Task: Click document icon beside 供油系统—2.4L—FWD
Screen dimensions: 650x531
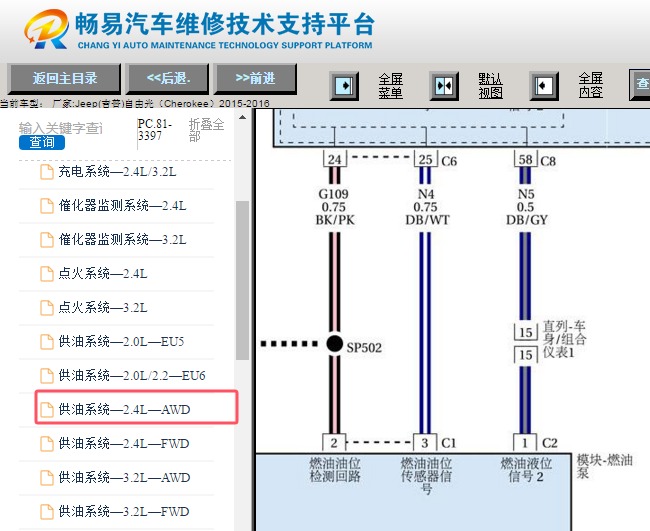Action: pyautogui.click(x=47, y=444)
